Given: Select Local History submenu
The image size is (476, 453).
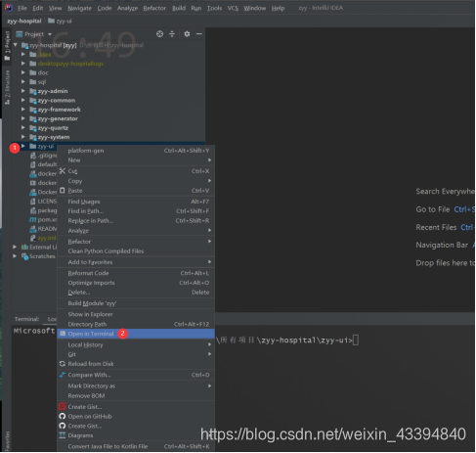Looking at the screenshot, I should (x=136, y=344).
